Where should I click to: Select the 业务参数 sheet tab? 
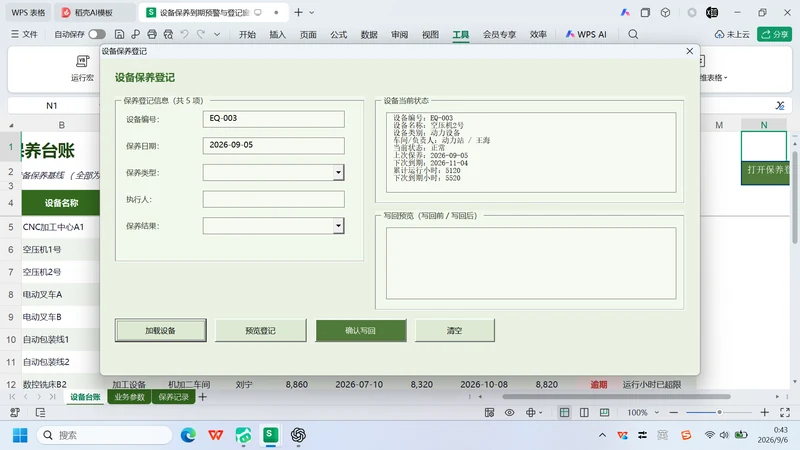(129, 397)
